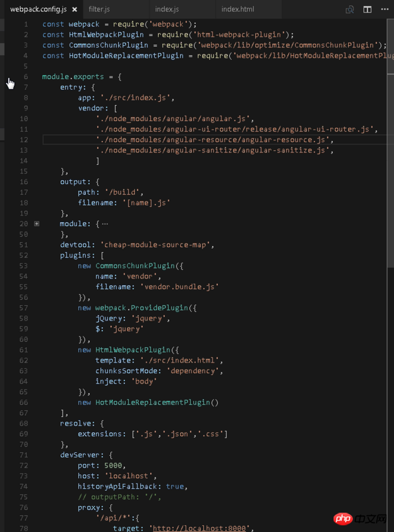Click name 'vendor' value on line 54
This screenshot has height=532, width=394.
(140, 276)
